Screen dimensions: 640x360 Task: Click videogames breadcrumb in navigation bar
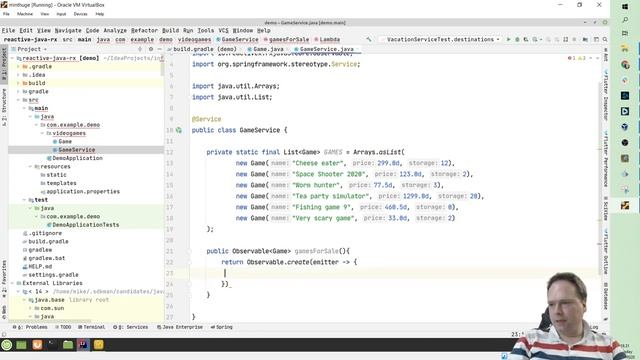[x=194, y=40]
